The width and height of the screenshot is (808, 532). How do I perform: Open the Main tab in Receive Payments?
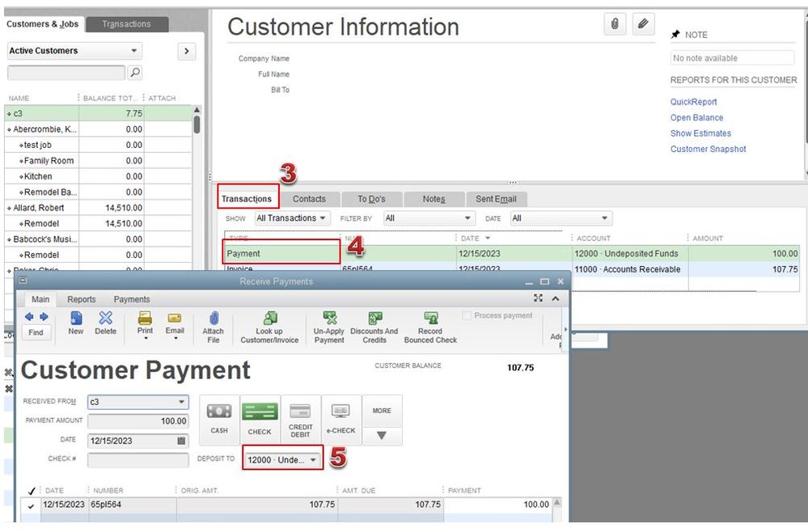(40, 299)
